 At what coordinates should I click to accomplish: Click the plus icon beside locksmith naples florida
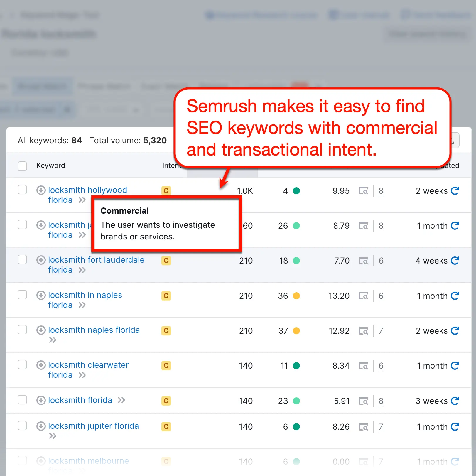pyautogui.click(x=41, y=330)
